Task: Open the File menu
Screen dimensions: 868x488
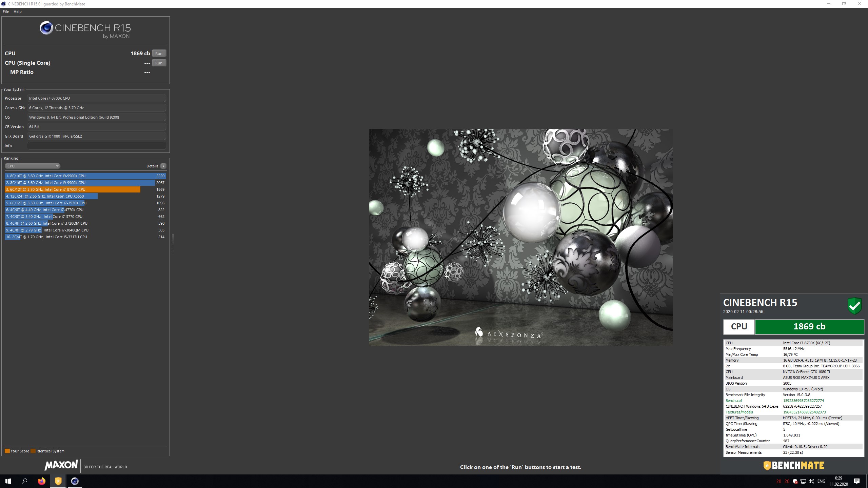Action: (6, 12)
